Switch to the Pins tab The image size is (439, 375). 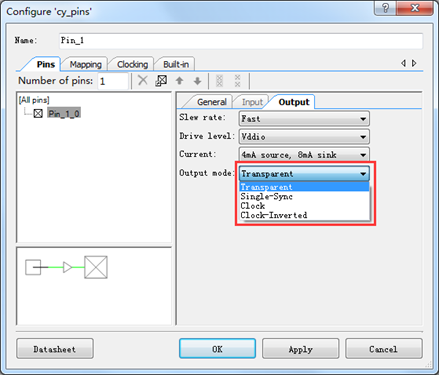tap(45, 64)
